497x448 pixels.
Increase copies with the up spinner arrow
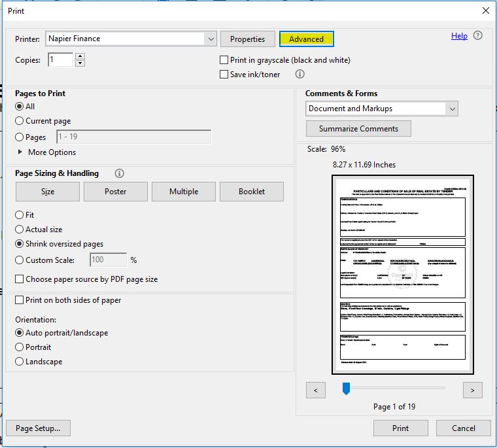tap(80, 56)
